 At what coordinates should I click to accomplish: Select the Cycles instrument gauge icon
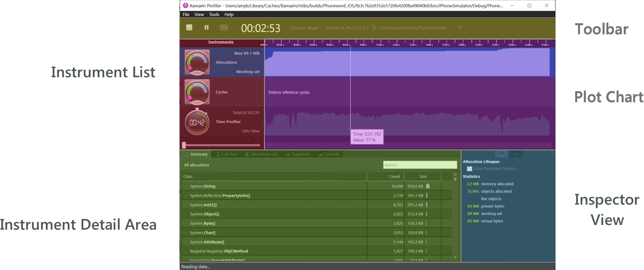[x=197, y=91]
